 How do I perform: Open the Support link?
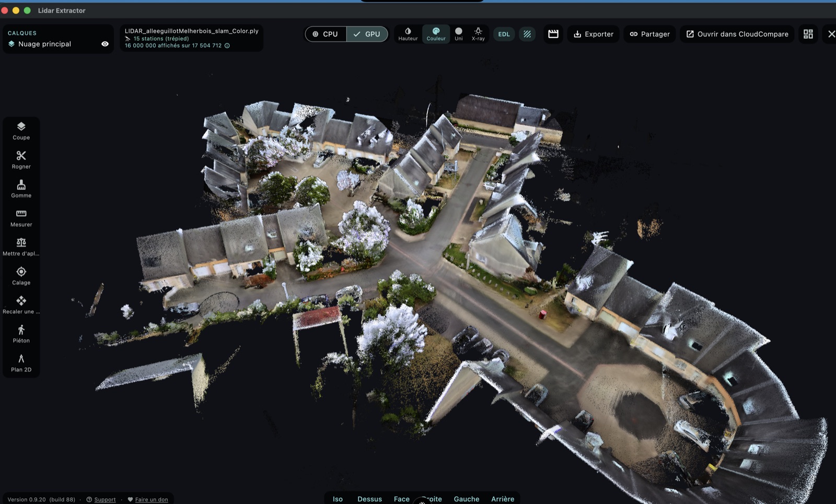[x=101, y=499]
